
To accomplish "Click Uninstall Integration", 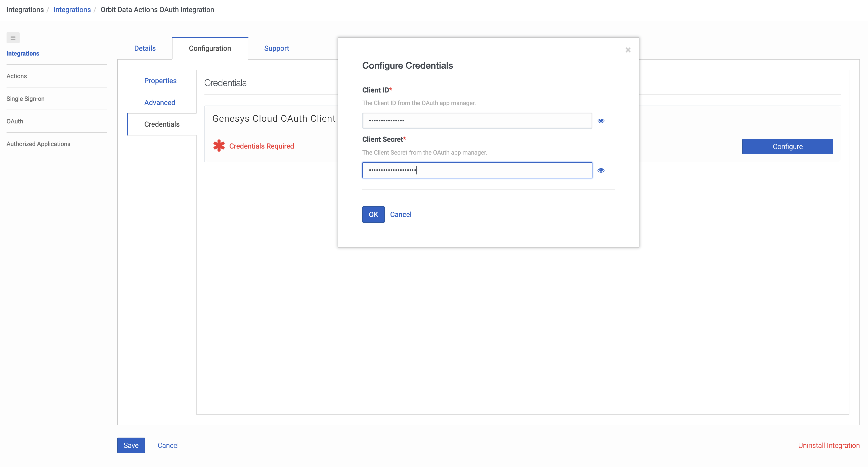I will 829,445.
